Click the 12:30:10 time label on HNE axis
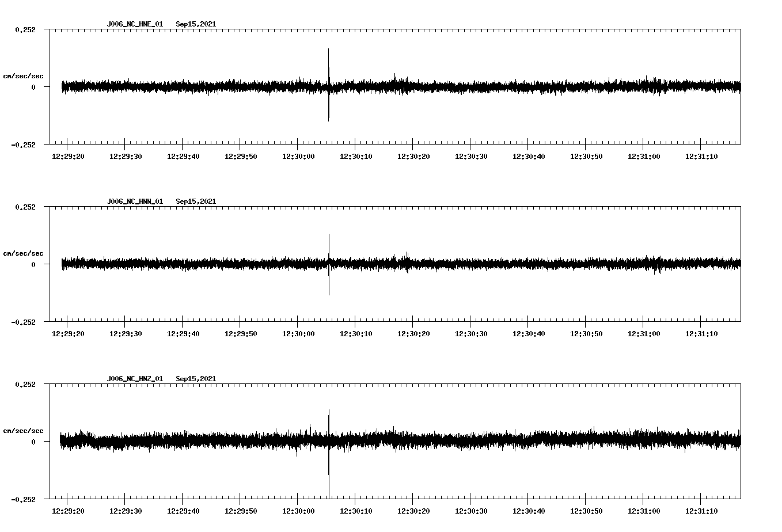The height and width of the screenshot is (532, 782). coord(356,157)
